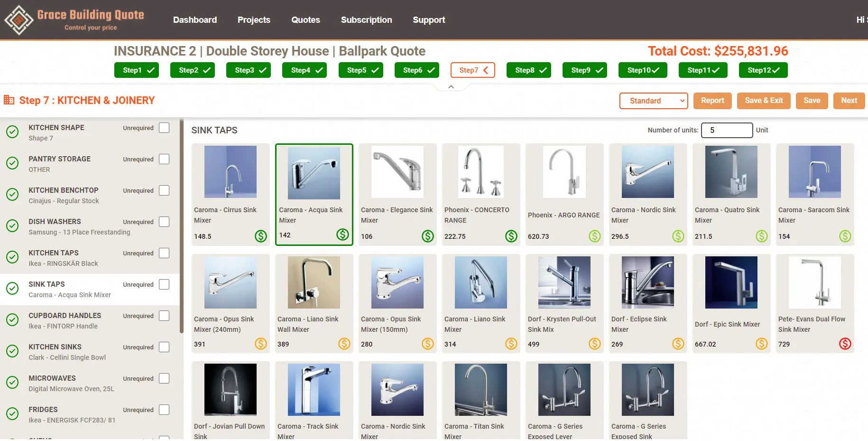The width and height of the screenshot is (868, 441).
Task: Click the Grace Building Quote logo icon
Action: (x=19, y=20)
